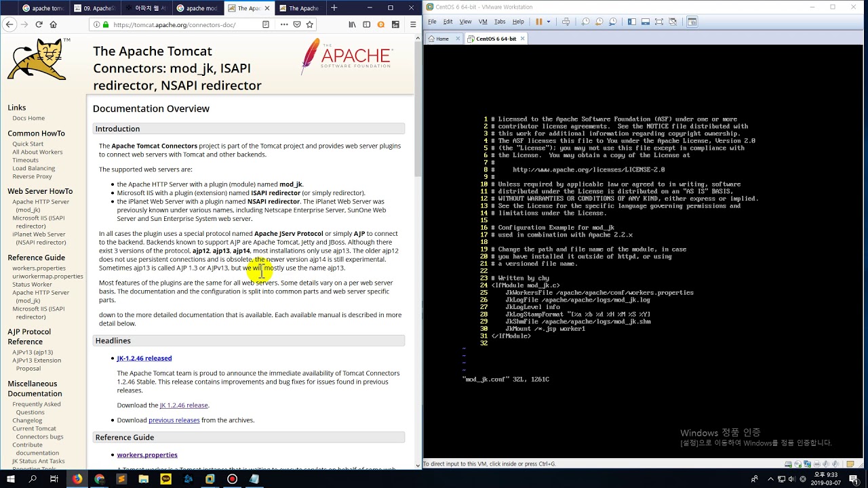Open 'uriworkermap.properties' sidebar link
Viewport: 868px width, 488px height.
click(x=47, y=277)
